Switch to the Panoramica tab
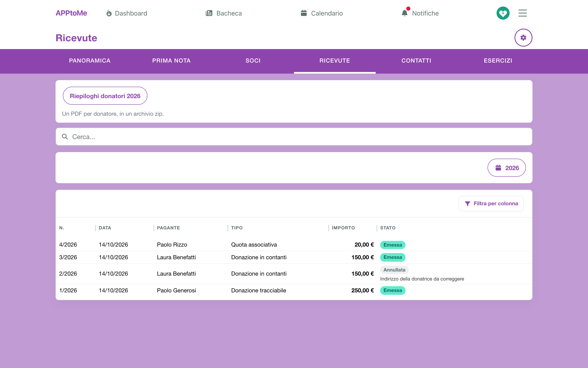The width and height of the screenshot is (588, 368). tap(90, 61)
